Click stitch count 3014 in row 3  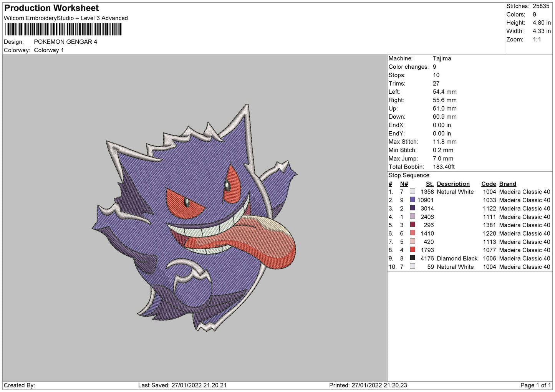427,208
